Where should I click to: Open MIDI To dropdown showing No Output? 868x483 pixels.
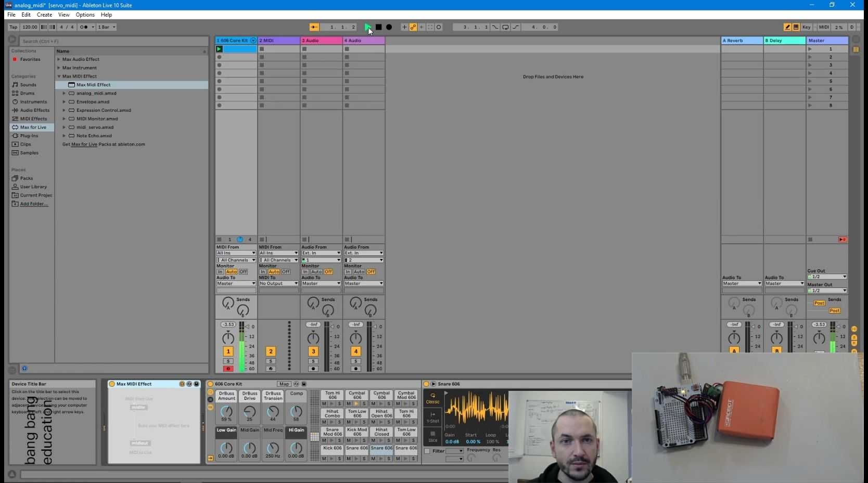278,283
